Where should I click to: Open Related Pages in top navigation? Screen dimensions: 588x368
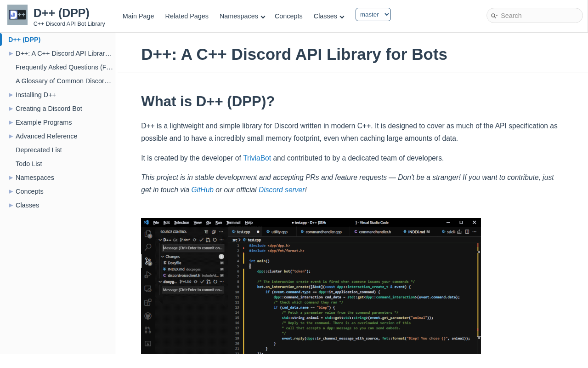click(x=187, y=16)
